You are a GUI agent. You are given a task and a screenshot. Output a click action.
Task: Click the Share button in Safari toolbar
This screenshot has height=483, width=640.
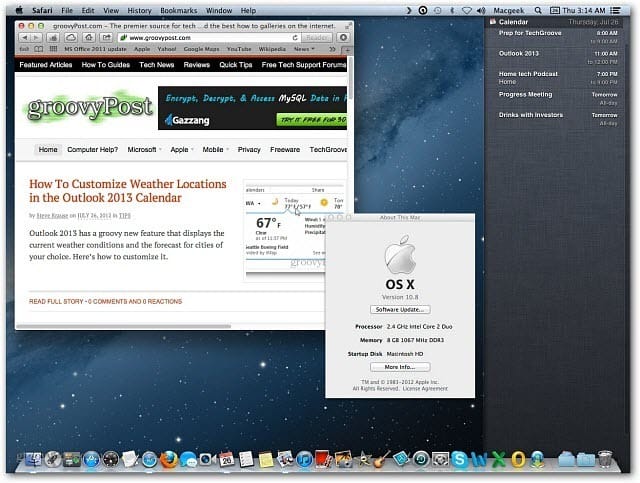click(x=106, y=38)
